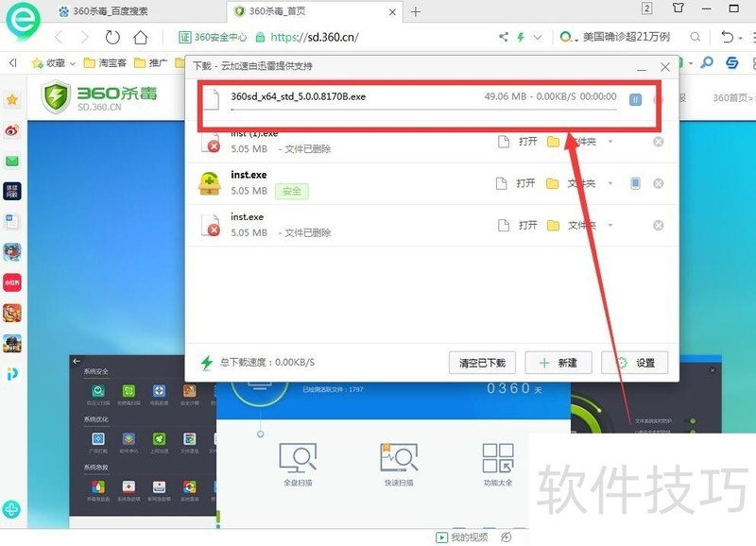The width and height of the screenshot is (756, 546).
Task: Open folder icon for safe inst.exe
Action: 553,183
